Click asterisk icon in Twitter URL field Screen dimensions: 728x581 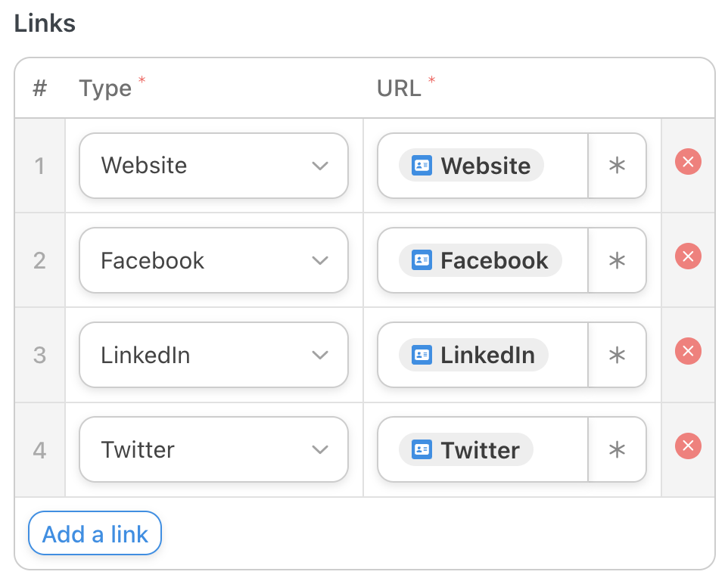coord(617,450)
